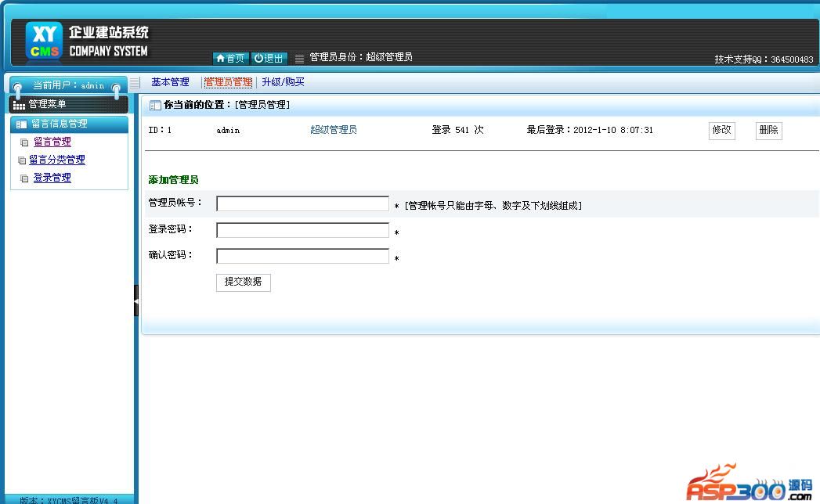The height and width of the screenshot is (504, 820).
Task: Click the small icon left of 基本管理
Action: pos(135,83)
